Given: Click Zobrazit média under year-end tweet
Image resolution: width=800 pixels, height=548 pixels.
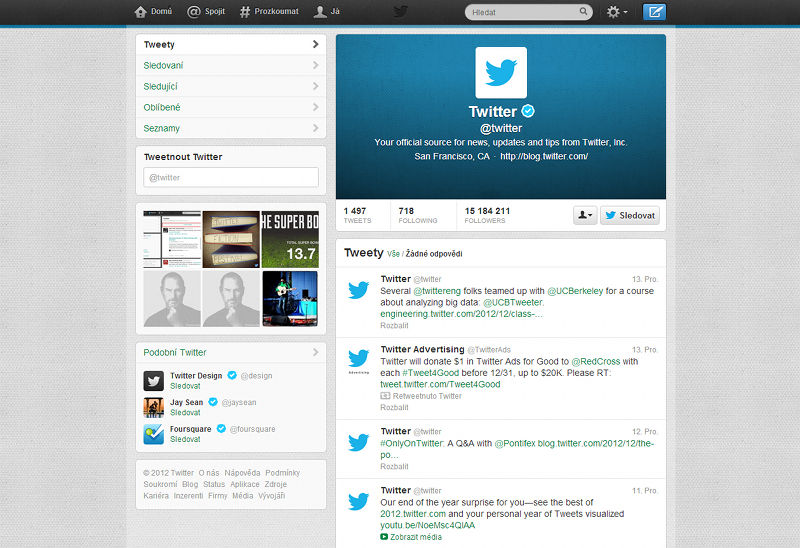Looking at the screenshot, I should 411,537.
